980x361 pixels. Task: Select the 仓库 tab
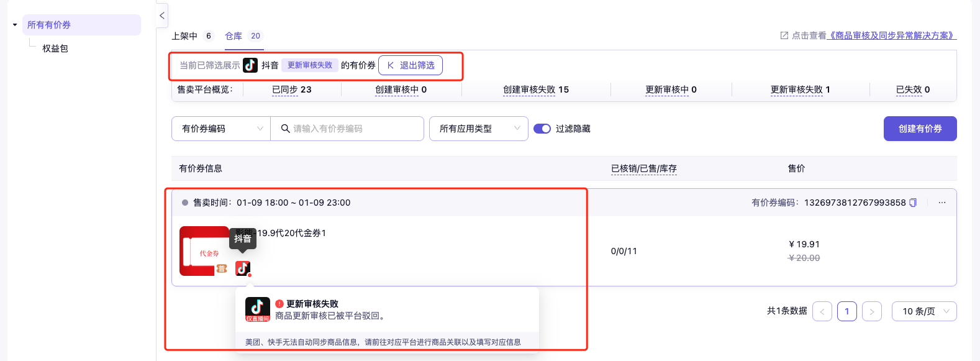[234, 36]
